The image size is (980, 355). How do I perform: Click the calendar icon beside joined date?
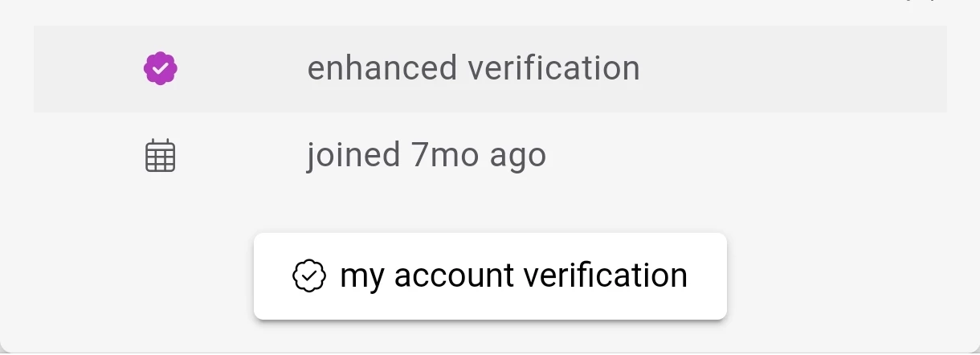click(160, 156)
